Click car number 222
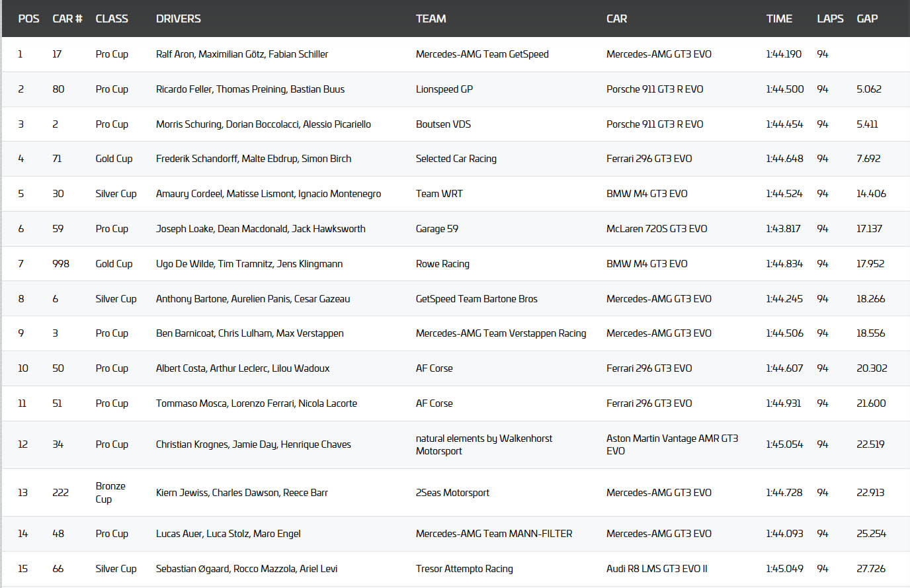 60,493
